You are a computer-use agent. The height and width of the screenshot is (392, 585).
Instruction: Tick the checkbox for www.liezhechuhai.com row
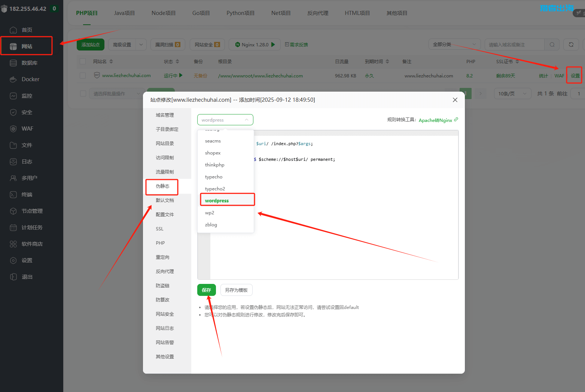coord(83,76)
